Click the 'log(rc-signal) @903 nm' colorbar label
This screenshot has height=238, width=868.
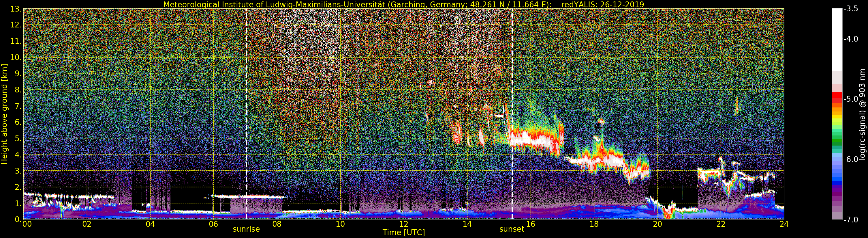pyautogui.click(x=862, y=114)
